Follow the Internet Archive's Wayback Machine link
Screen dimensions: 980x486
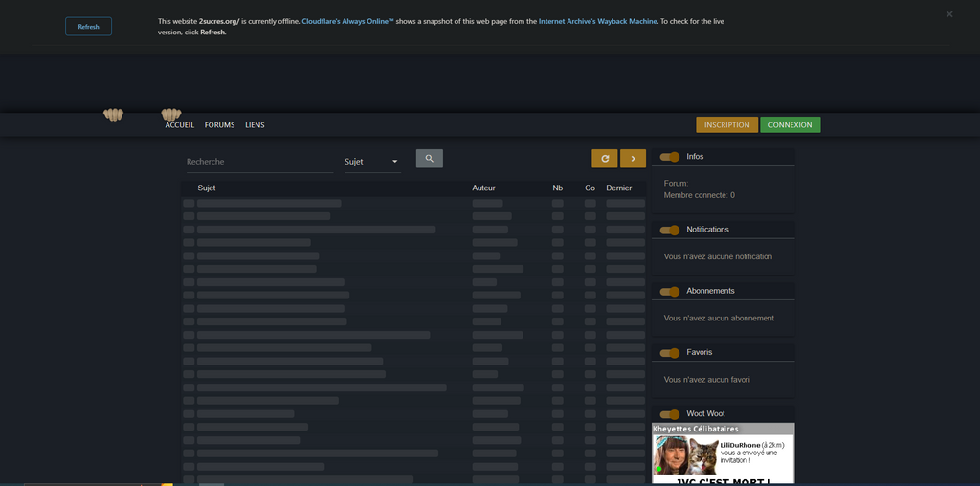pyautogui.click(x=597, y=21)
